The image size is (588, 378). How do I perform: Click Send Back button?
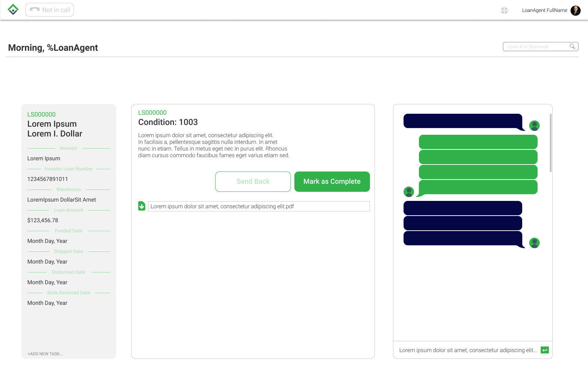253,182
